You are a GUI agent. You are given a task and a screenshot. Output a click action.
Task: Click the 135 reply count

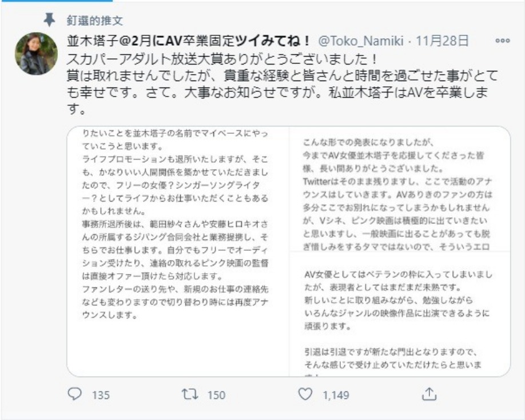pyautogui.click(x=101, y=395)
